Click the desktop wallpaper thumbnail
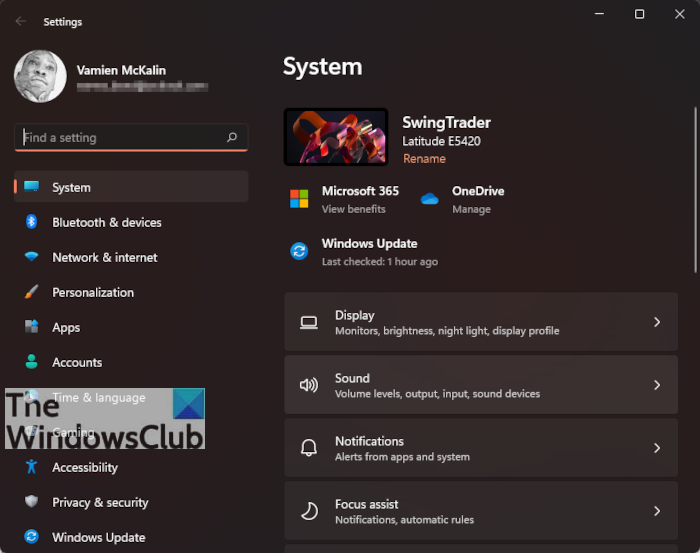This screenshot has width=700, height=553. (336, 137)
